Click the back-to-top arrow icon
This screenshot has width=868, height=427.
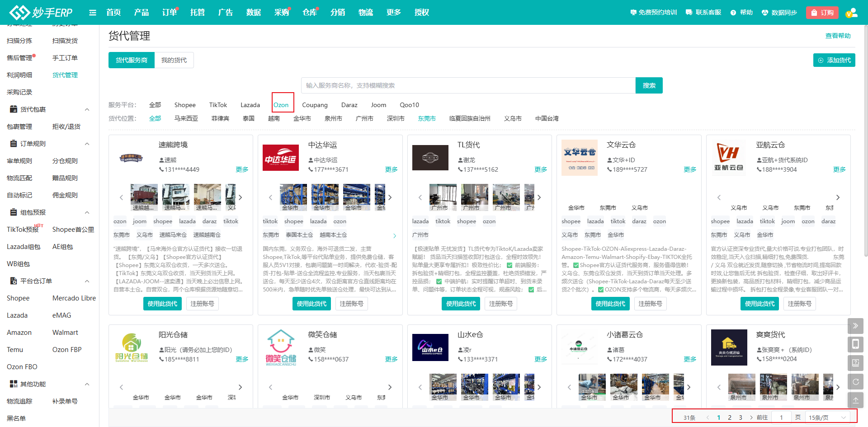click(855, 400)
